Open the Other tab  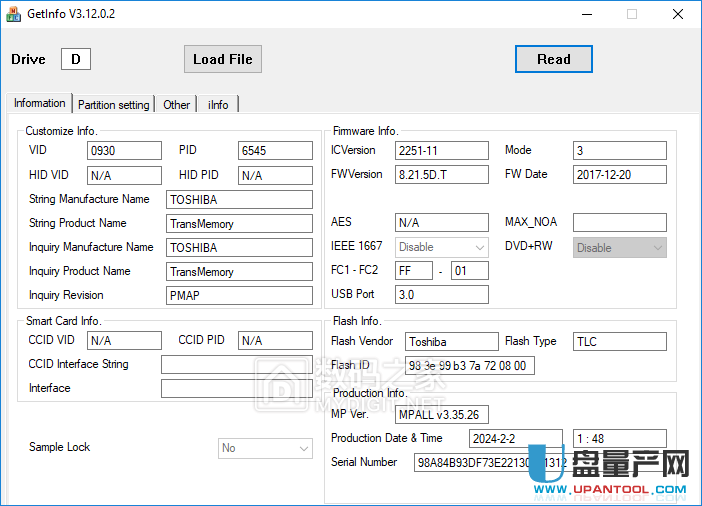point(177,104)
